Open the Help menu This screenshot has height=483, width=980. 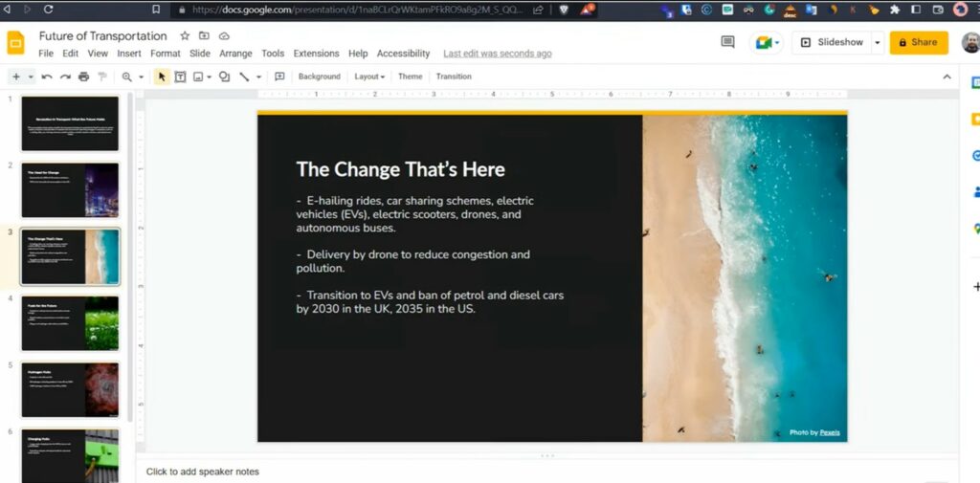point(358,54)
